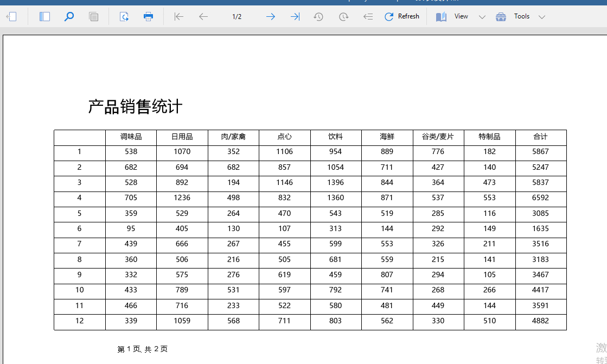Go to the previous page arrow
607x364 pixels.
203,17
